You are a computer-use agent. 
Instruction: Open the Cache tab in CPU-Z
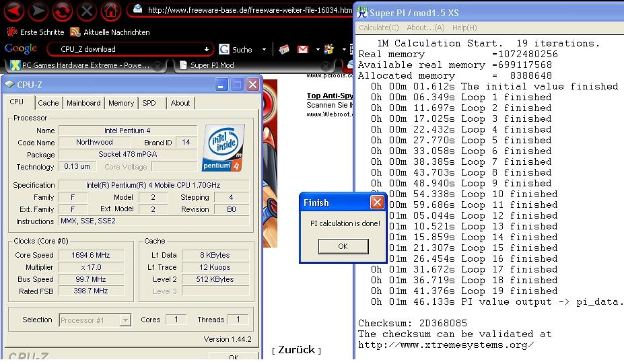(x=48, y=103)
